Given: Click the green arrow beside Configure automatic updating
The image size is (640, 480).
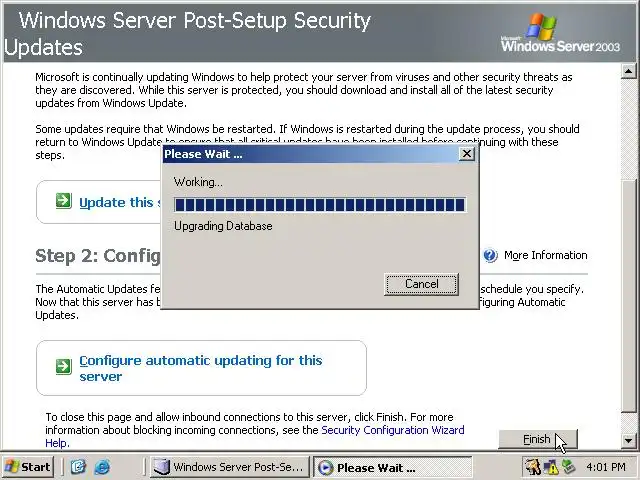Looking at the screenshot, I should pos(63,367).
